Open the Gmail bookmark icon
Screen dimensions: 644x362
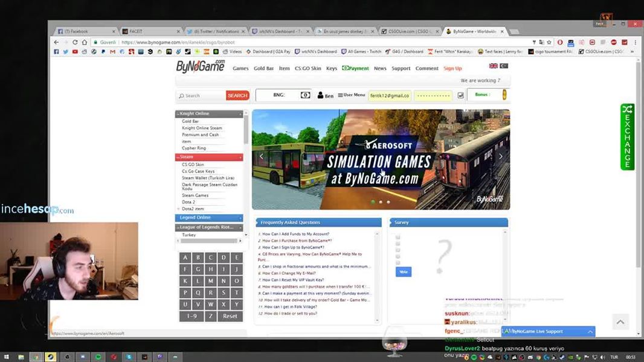[112, 52]
